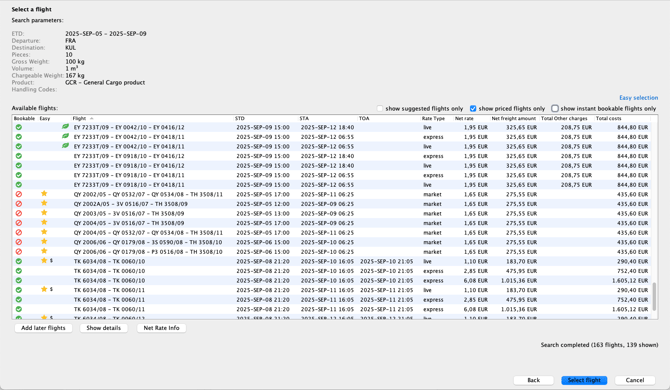Click bookable checkmark on EY 0918/10 – EY 0418/11 live row

coord(18,185)
